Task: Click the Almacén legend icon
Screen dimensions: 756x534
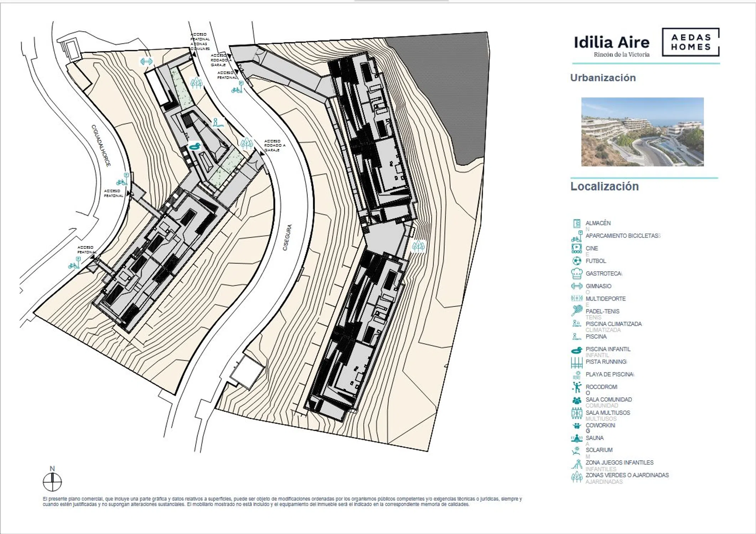Action: 577,224
